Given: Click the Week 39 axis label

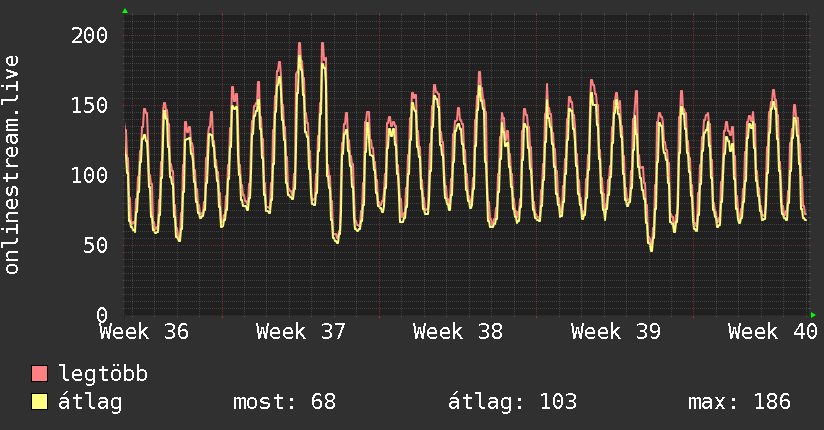Looking at the screenshot, I should [615, 332].
